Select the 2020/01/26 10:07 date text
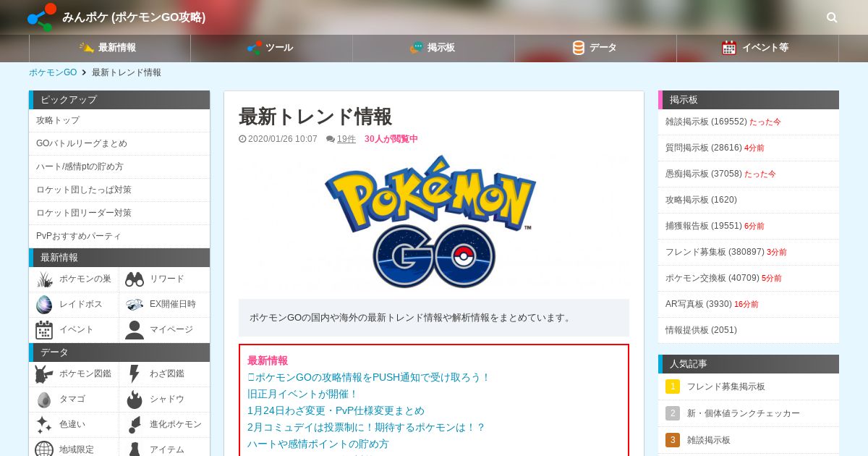The image size is (868, 456). 283,139
